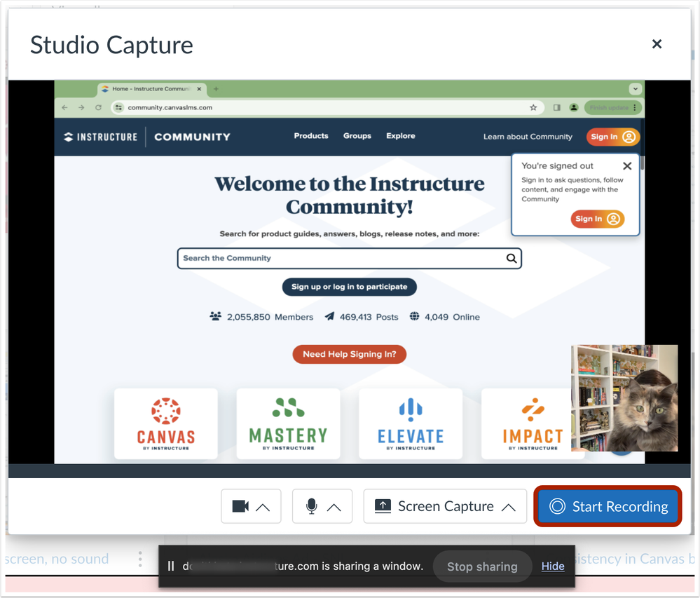Open the browser tab search dropdown

636,89
